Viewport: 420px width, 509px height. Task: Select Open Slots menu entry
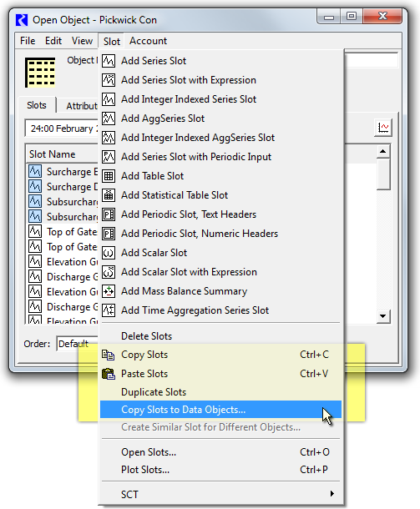point(220,452)
